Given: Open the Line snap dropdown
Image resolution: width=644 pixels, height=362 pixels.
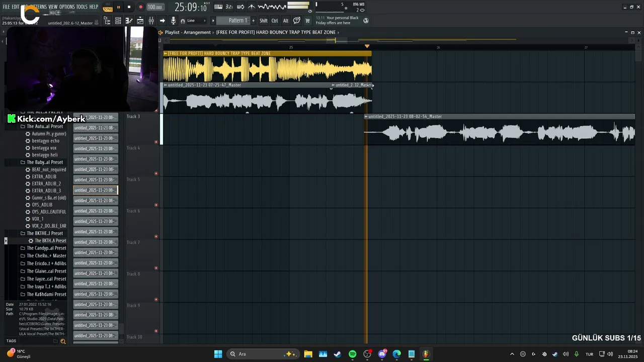Looking at the screenshot, I should [x=196, y=21].
